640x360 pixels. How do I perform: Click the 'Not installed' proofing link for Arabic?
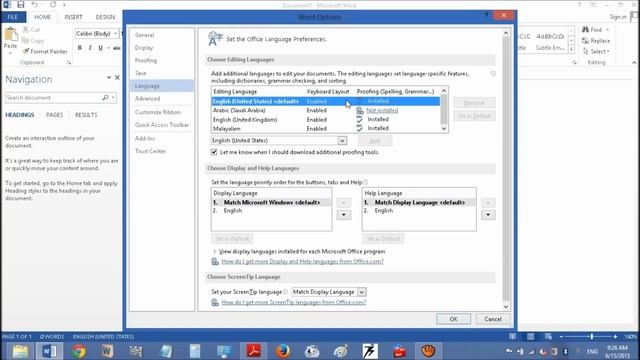click(382, 111)
